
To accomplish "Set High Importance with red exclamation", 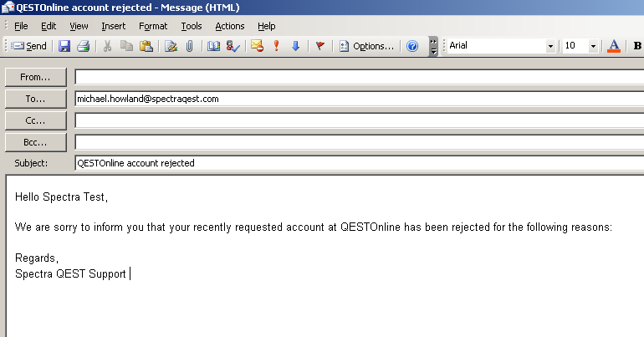I will point(277,46).
